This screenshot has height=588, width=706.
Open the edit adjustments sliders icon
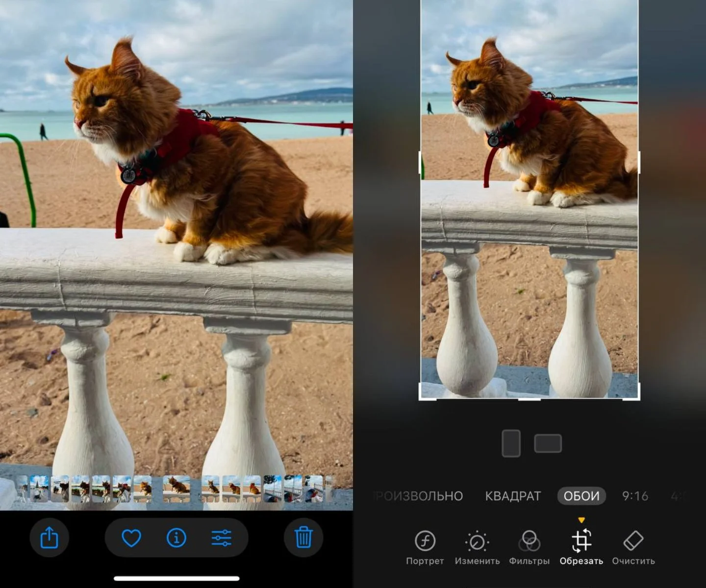click(x=222, y=538)
